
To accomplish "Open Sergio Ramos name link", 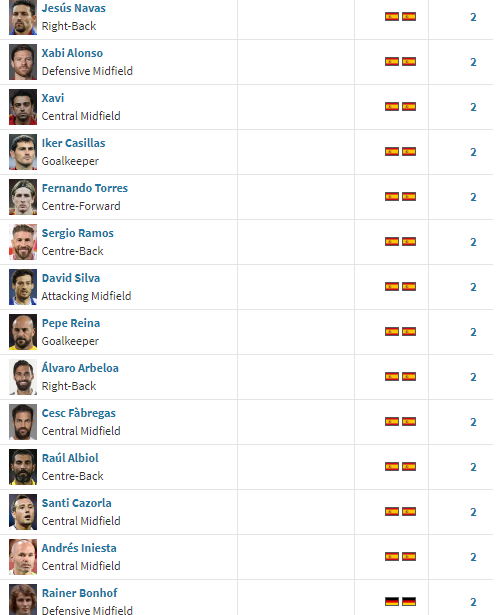I will point(78,233).
